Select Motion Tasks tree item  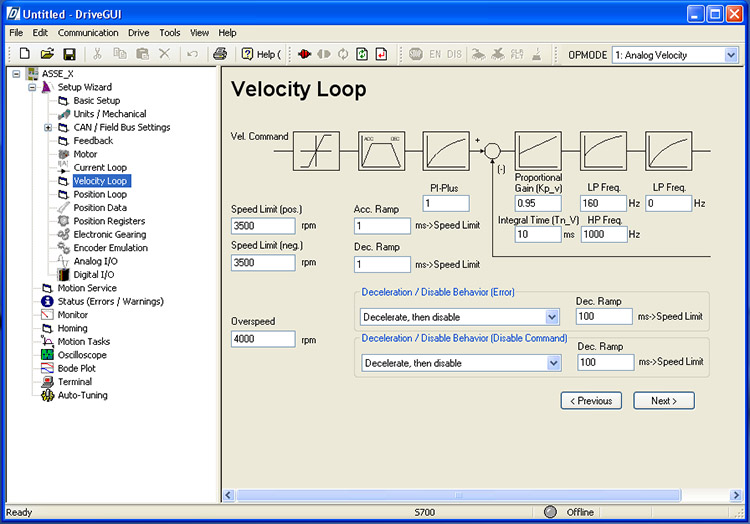tap(84, 341)
